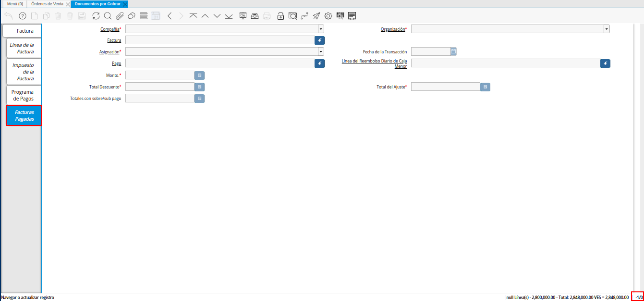Open Active Workflows node icon
This screenshot has width=644, height=301.
click(x=304, y=16)
